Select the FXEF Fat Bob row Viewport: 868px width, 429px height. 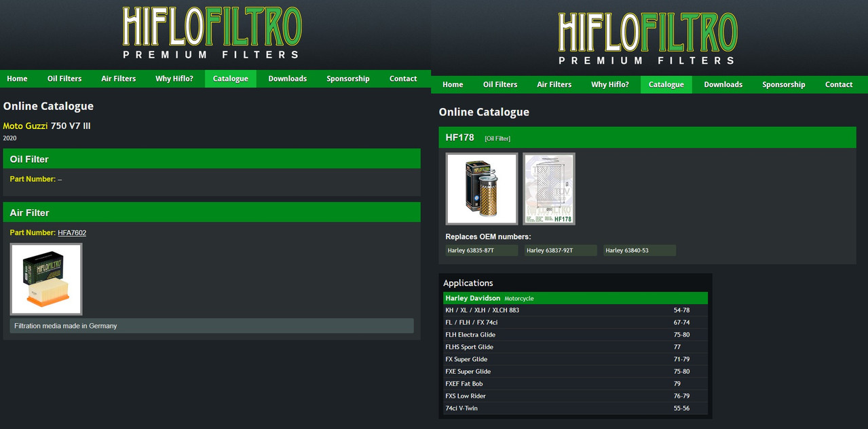click(575, 384)
